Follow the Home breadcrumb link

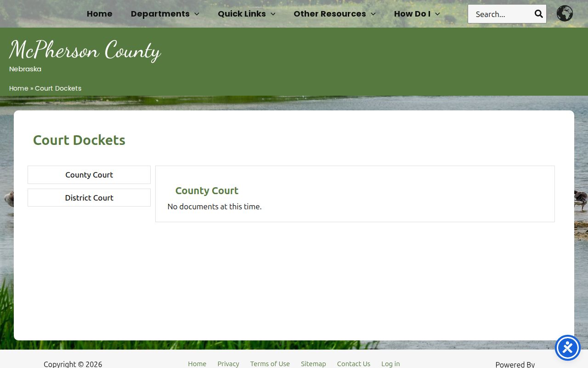[x=19, y=88]
